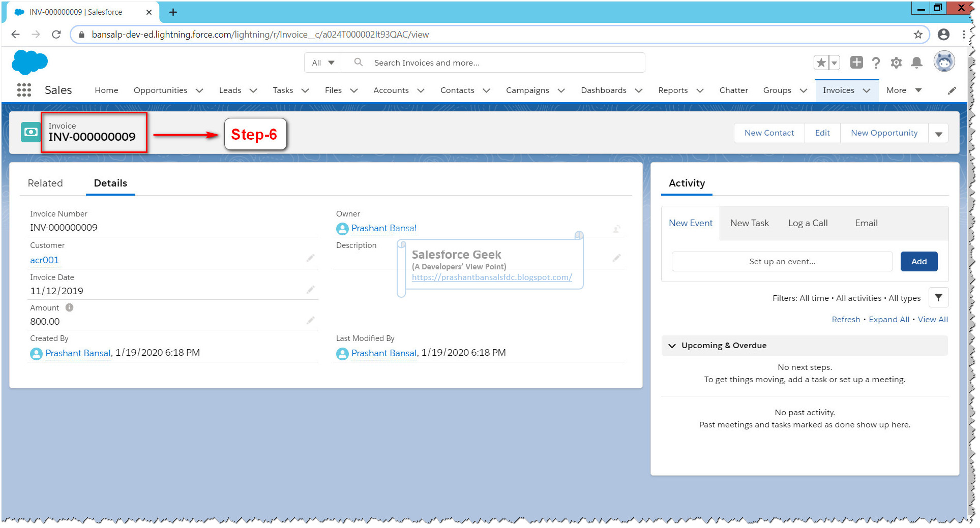Screen dimensions: 980x528
Task: Open the activity Filters icon
Action: [x=938, y=297]
